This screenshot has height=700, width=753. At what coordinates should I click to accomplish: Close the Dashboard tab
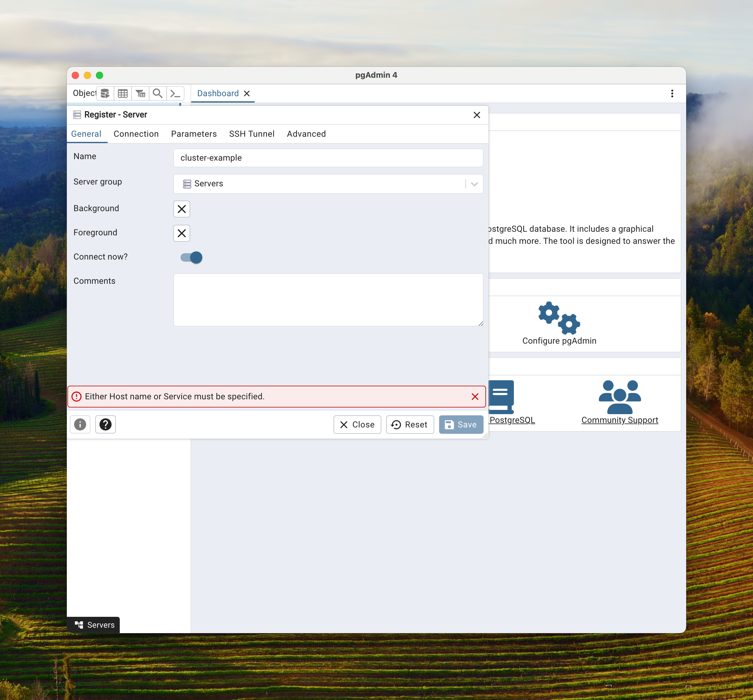click(247, 93)
